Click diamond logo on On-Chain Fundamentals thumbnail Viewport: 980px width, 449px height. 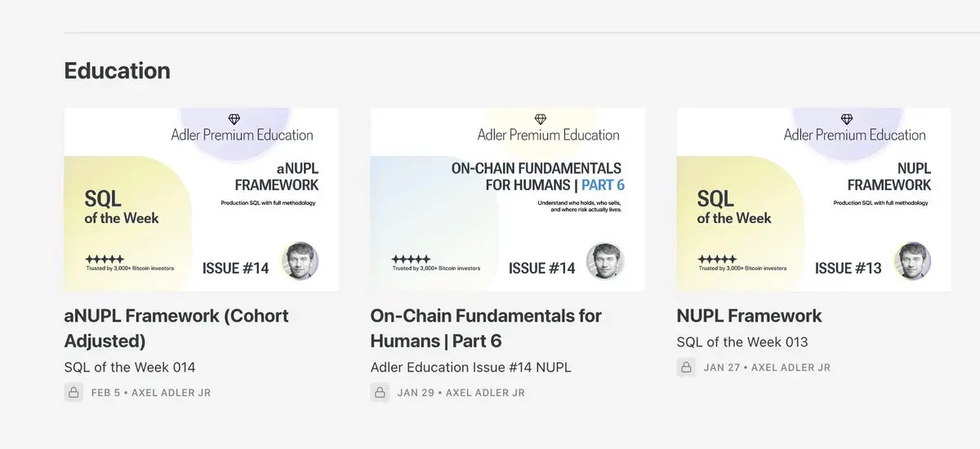pos(540,120)
